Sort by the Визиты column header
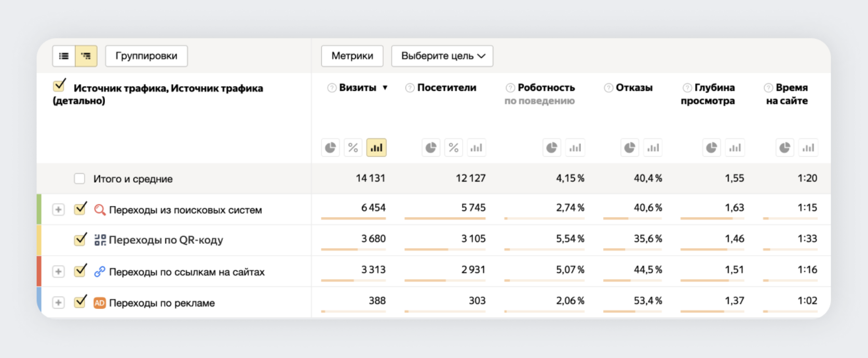This screenshot has height=358, width=868. tap(358, 88)
